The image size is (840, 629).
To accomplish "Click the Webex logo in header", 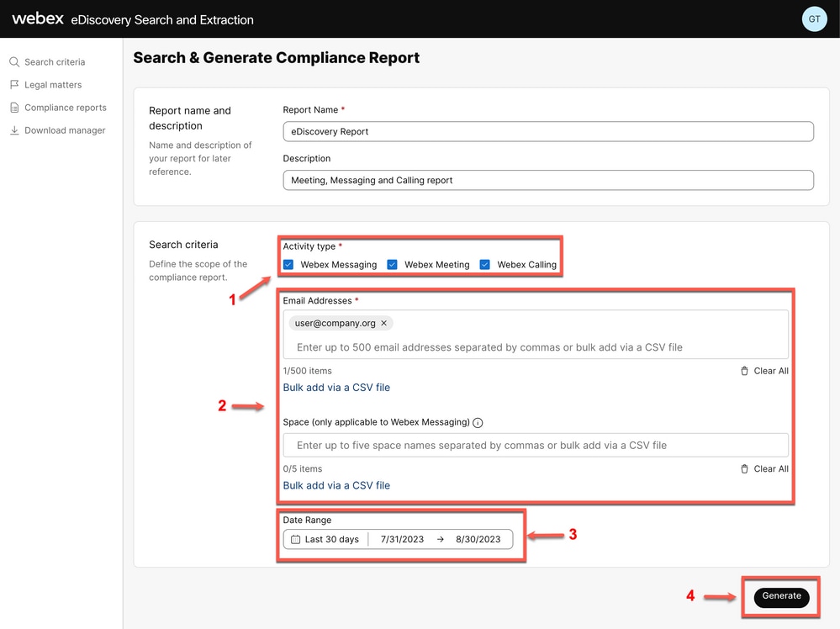I will point(38,18).
